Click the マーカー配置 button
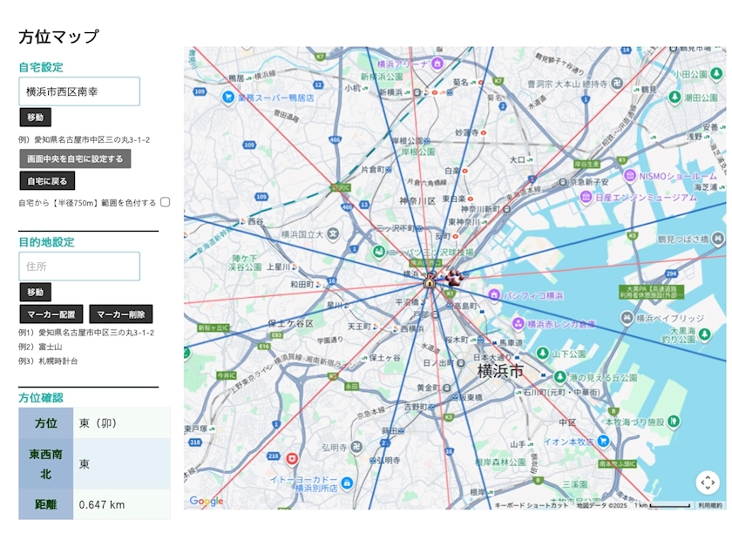This screenshot has width=732, height=560. (51, 314)
